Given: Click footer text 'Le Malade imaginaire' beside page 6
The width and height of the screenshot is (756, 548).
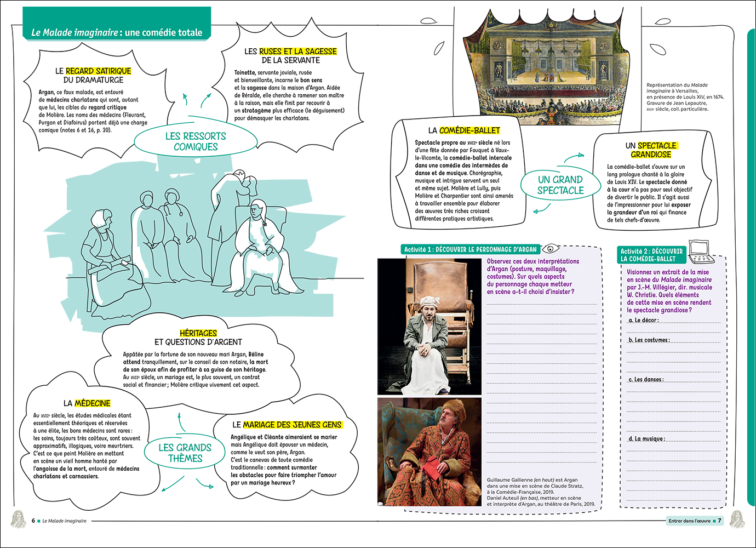Looking at the screenshot, I should [x=65, y=521].
